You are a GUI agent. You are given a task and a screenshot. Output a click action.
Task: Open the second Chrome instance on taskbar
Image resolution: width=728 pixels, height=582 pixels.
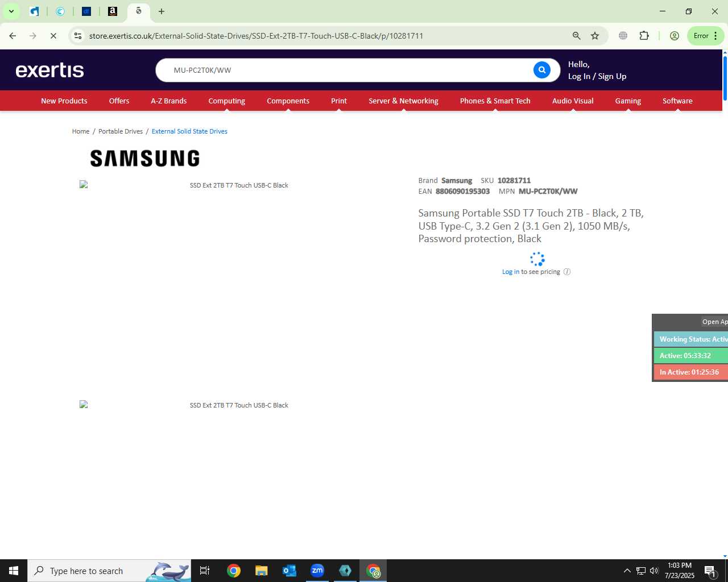click(373, 571)
